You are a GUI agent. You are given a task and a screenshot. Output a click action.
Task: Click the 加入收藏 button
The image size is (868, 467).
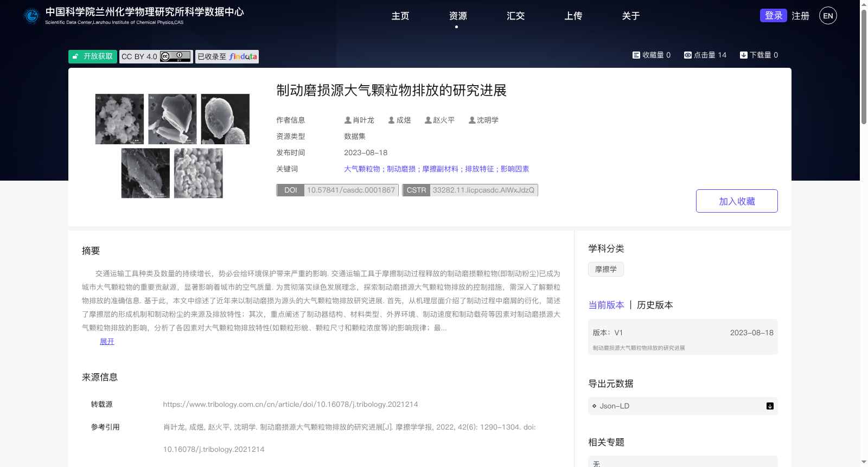pos(737,201)
